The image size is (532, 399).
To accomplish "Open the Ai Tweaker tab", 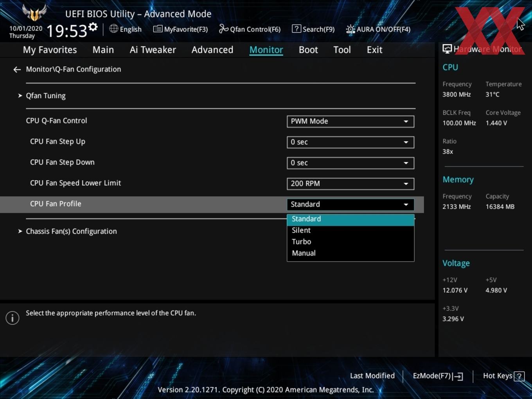I will coord(153,50).
